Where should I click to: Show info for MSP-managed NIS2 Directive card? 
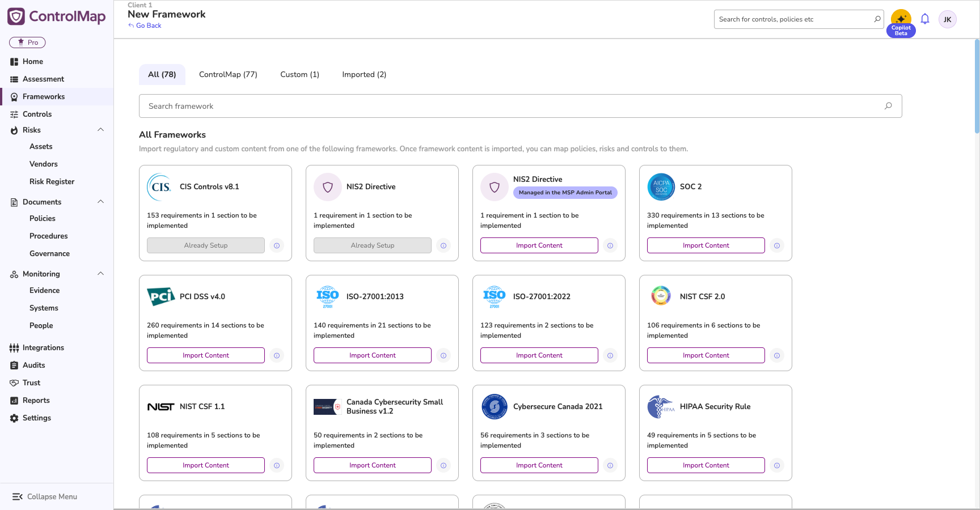click(610, 245)
